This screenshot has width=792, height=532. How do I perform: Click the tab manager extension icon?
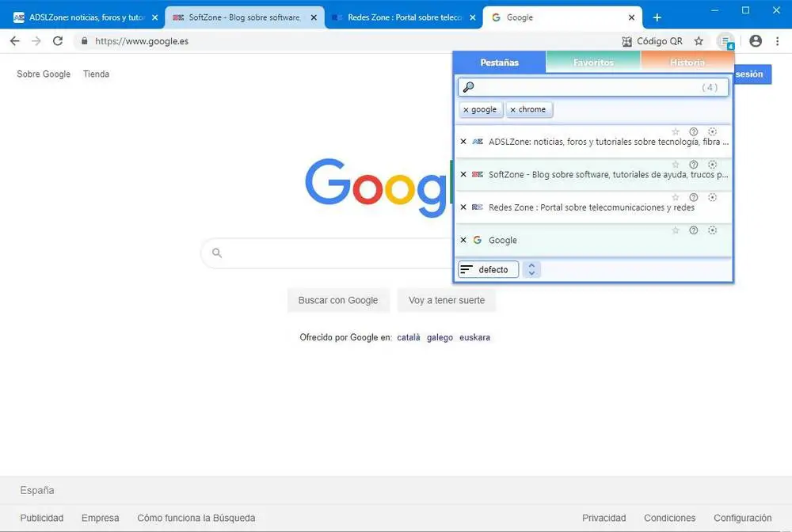pos(725,41)
